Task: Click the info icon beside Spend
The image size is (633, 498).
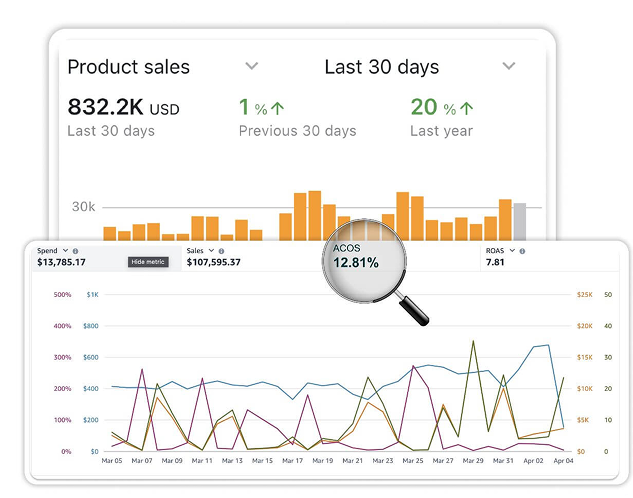Action: click(x=76, y=250)
